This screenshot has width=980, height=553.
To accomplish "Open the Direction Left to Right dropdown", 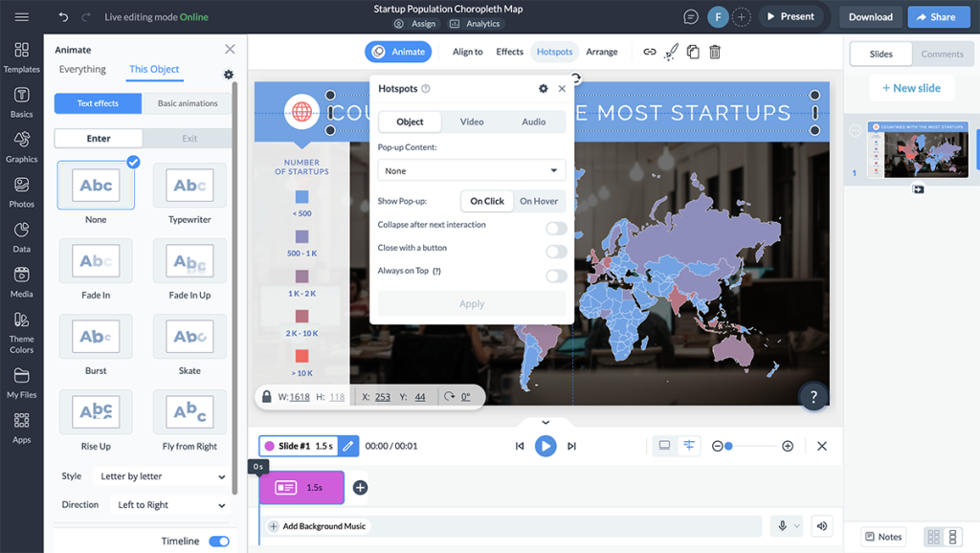I will click(x=171, y=505).
